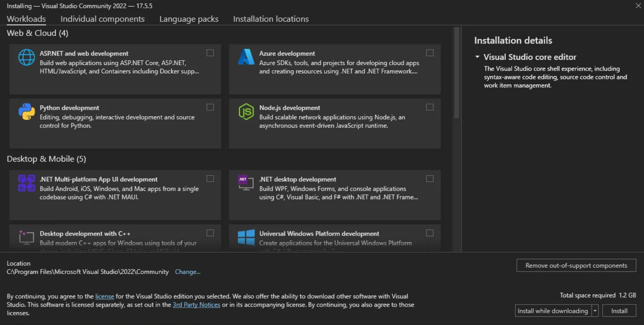This screenshot has width=644, height=325.
Task: Collapse the Visual Studio core editor section
Action: [477, 57]
